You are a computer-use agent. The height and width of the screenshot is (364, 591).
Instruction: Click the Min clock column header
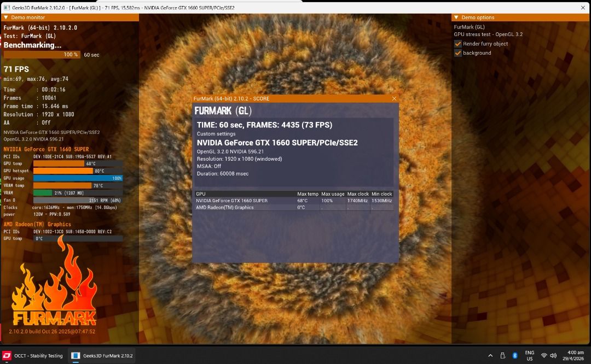click(382, 194)
